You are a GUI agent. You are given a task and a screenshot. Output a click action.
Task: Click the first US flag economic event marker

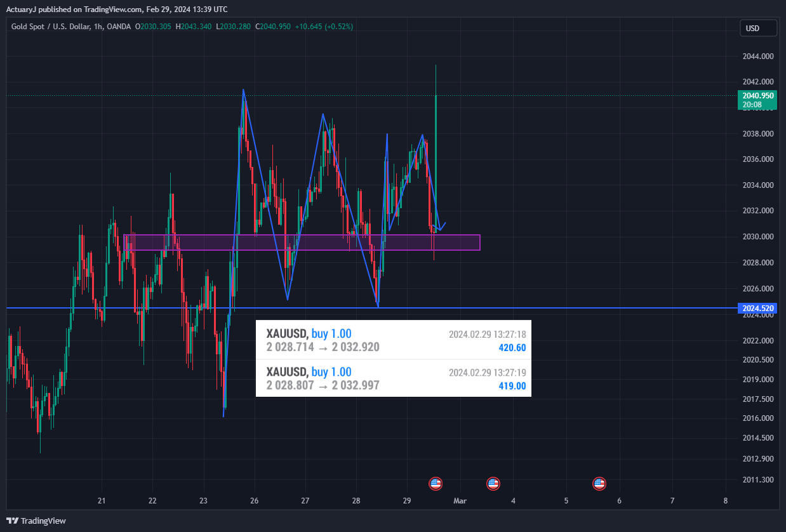436,484
